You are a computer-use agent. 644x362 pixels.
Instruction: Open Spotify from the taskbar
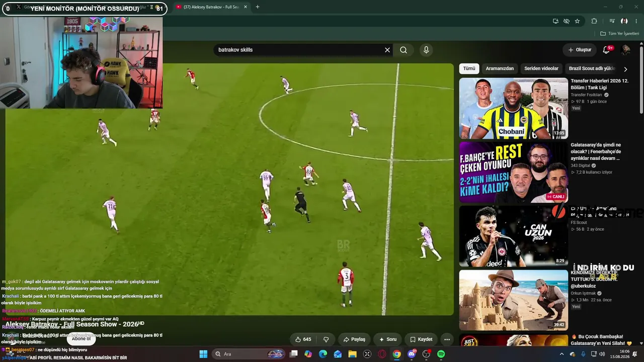click(441, 354)
